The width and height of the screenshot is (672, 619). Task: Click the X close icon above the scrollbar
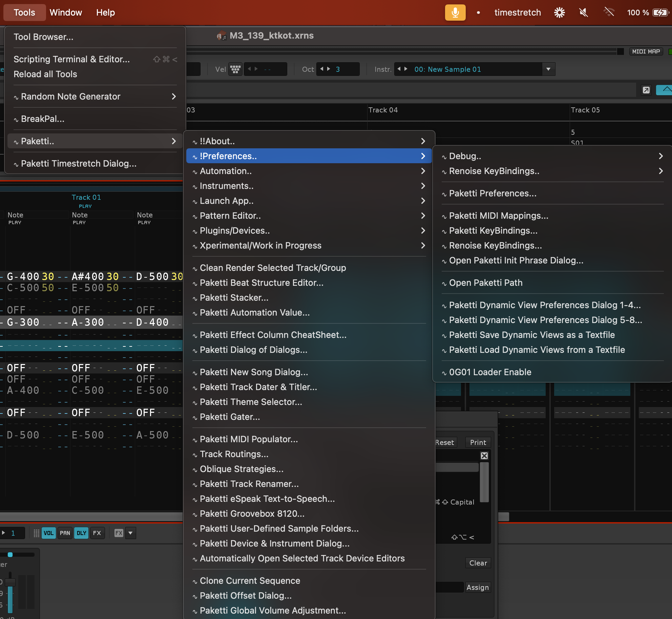coord(484,456)
